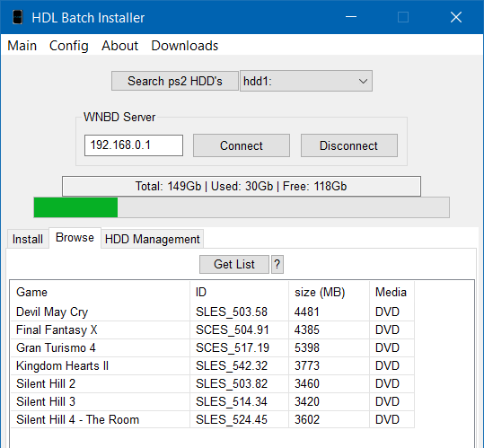This screenshot has width=484, height=448.
Task: Close the HDL Batch Installer window
Action: [x=456, y=17]
